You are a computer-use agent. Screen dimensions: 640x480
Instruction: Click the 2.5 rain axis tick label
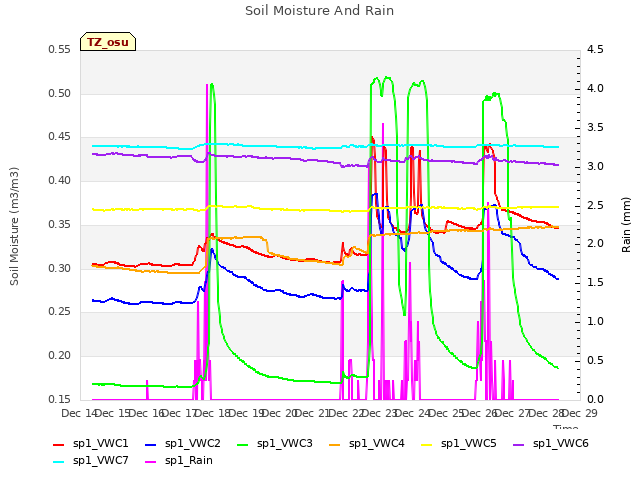point(595,205)
